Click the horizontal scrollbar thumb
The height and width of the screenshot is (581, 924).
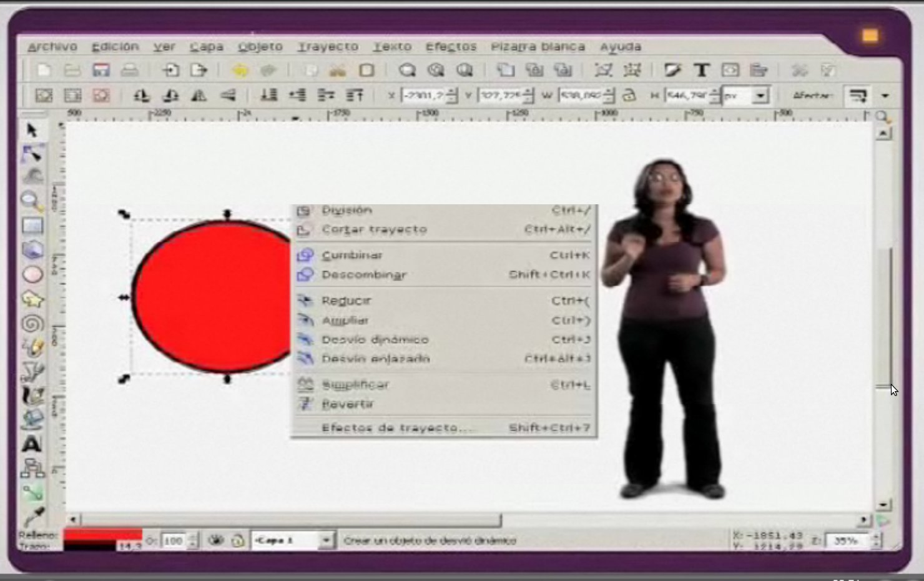pyautogui.click(x=292, y=520)
